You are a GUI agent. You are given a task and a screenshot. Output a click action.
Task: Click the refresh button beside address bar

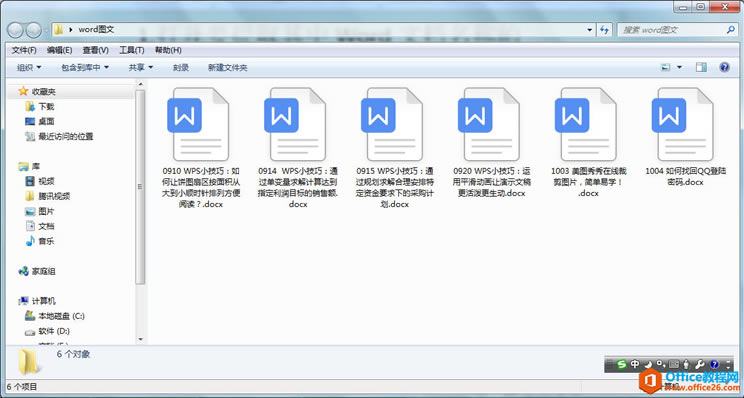(604, 29)
